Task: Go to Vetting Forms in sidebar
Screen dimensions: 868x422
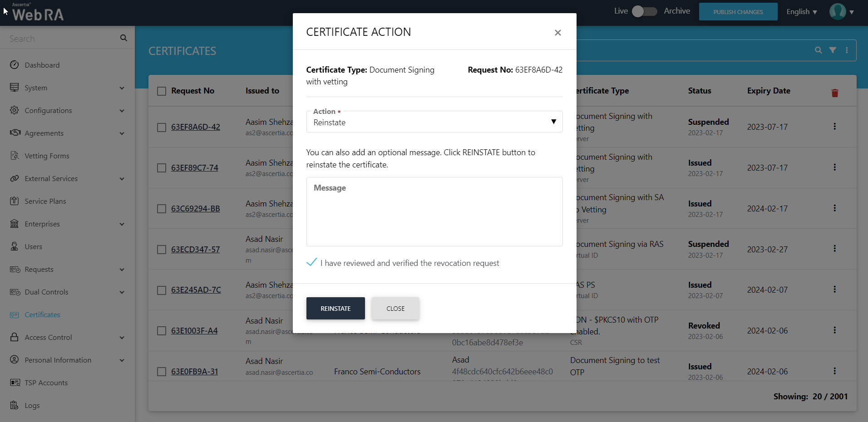Action: pyautogui.click(x=47, y=156)
